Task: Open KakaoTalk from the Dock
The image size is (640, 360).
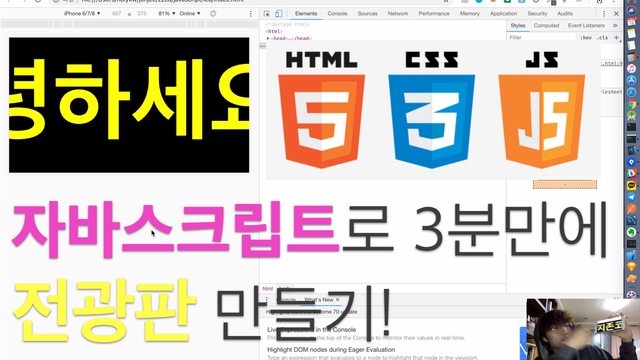Action: click(x=631, y=185)
